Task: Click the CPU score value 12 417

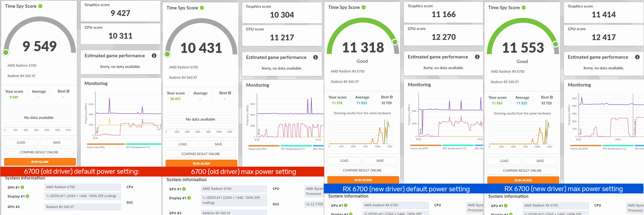Action: tap(604, 37)
